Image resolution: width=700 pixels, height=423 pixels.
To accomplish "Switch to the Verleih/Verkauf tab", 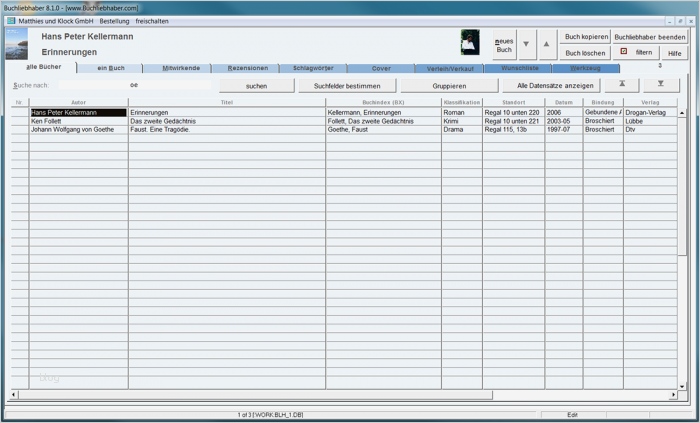I will pos(450,68).
